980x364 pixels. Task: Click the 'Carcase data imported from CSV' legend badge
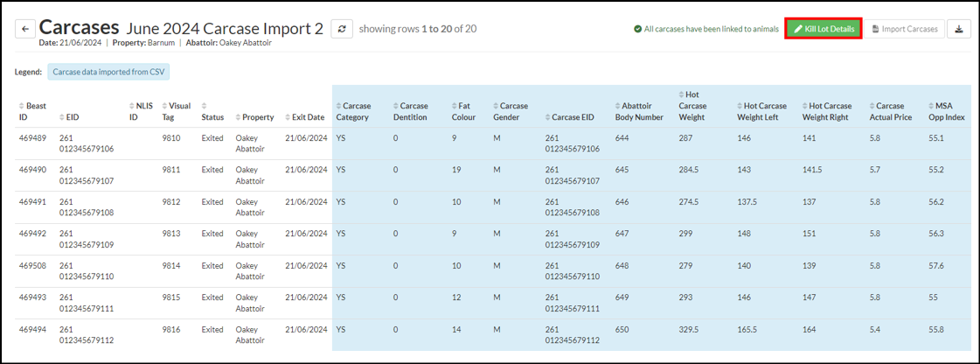click(108, 72)
